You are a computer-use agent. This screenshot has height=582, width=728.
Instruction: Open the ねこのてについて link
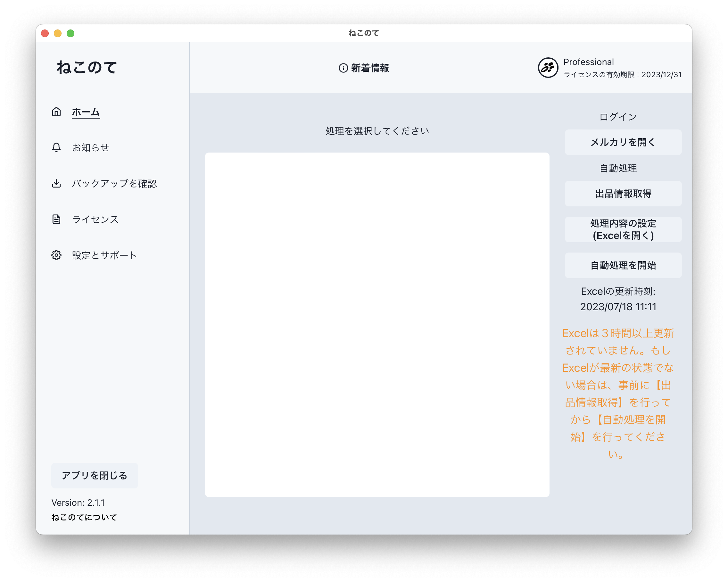tap(84, 517)
